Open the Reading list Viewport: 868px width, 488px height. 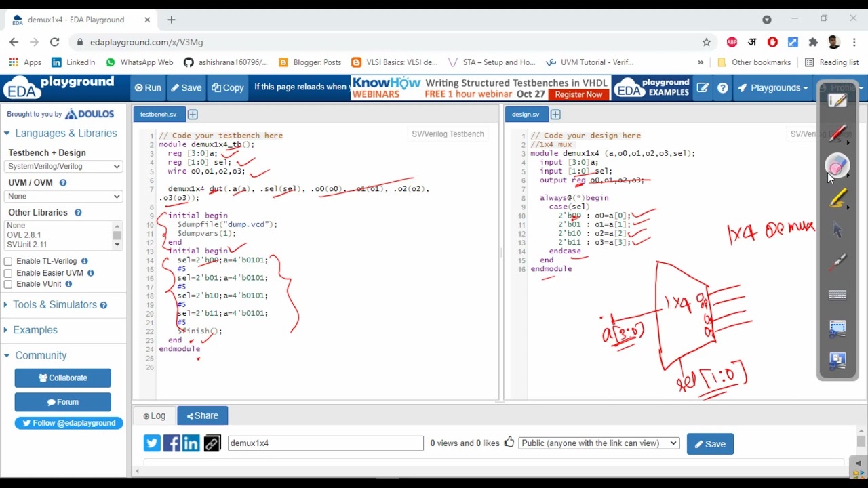click(832, 62)
